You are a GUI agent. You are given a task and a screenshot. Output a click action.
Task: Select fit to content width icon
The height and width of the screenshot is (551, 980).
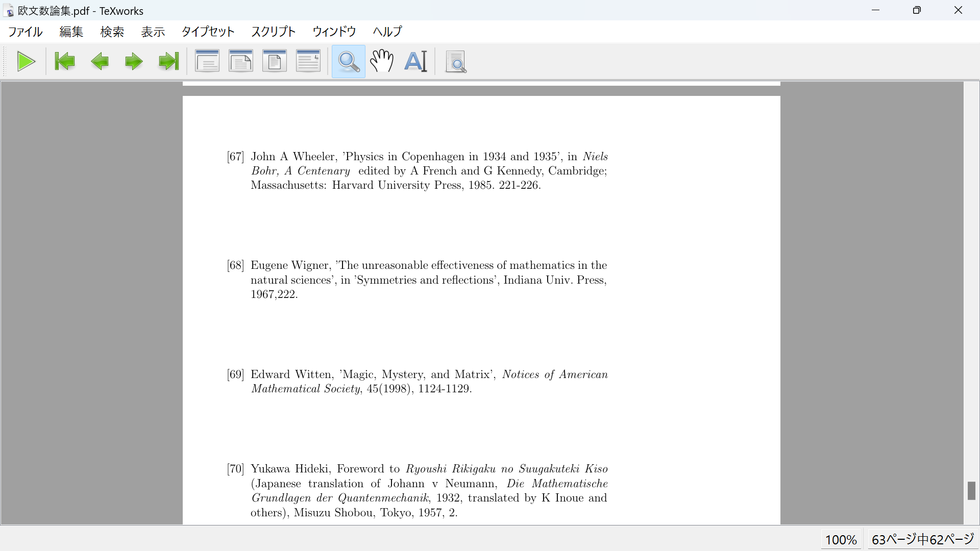(x=308, y=61)
